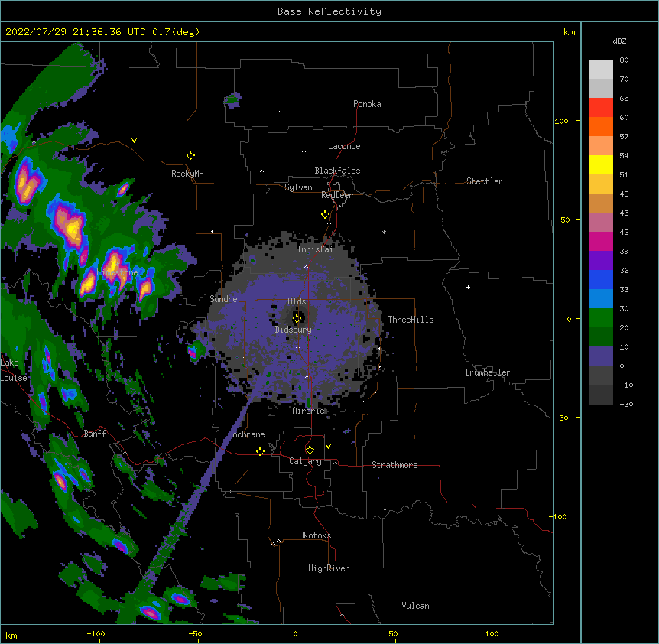659x644 pixels.
Task: Click the diamond marker south of RedDeer
Action: point(326,215)
